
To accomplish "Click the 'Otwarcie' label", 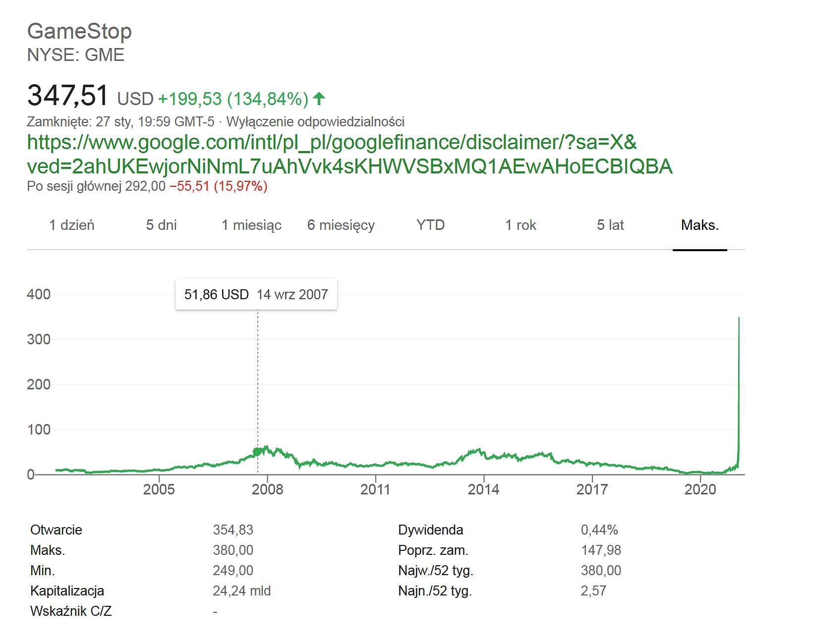I will (x=56, y=530).
